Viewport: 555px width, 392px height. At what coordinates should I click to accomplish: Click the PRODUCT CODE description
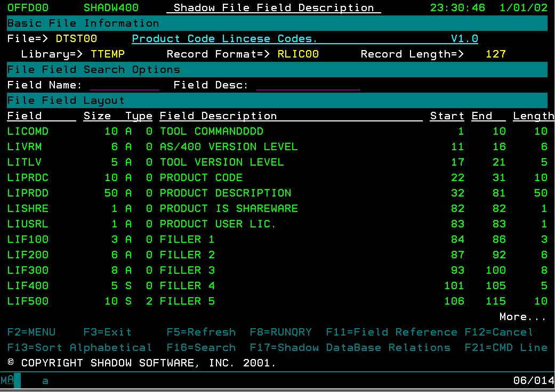(201, 178)
